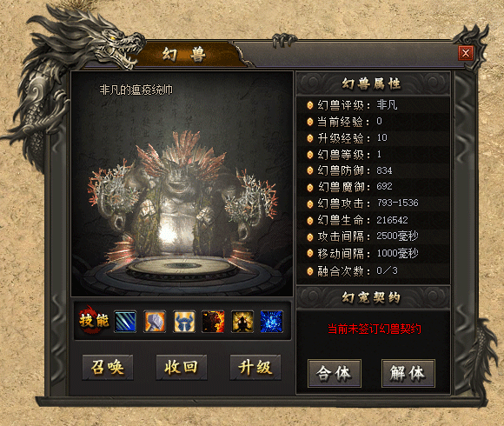Select the golden aura figure skill icon
Viewport: 504px width, 426px height.
coord(242,321)
